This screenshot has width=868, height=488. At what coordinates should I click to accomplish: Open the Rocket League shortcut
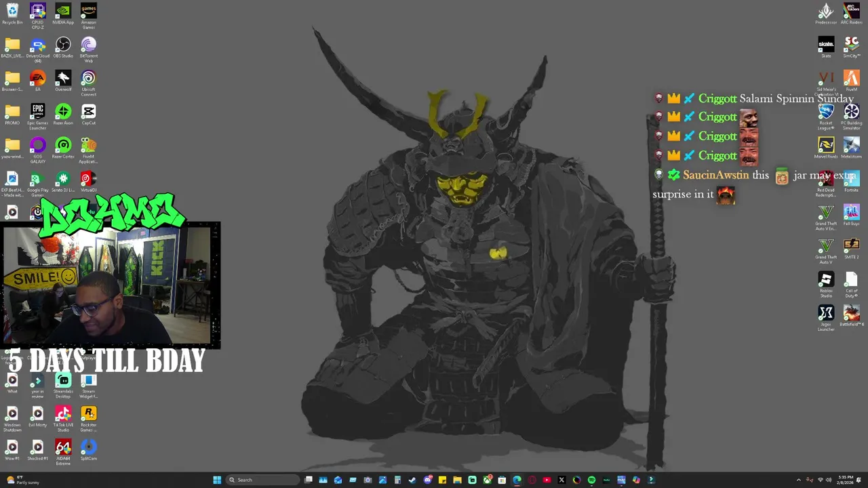[x=826, y=117]
